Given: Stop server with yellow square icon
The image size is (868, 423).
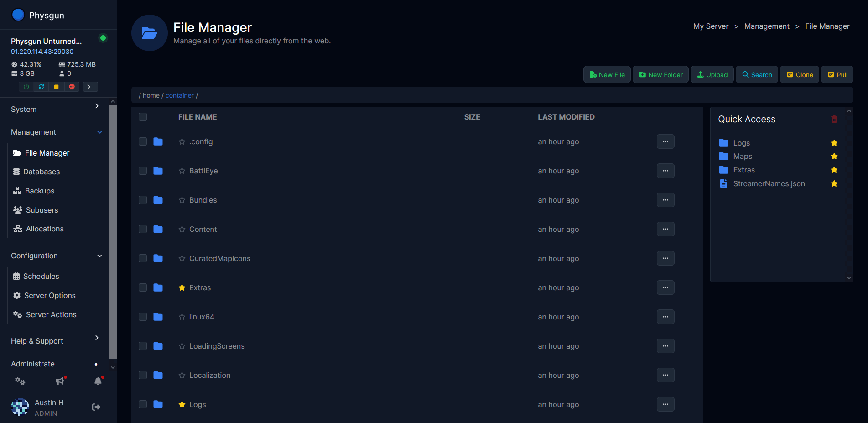Looking at the screenshot, I should coord(57,87).
